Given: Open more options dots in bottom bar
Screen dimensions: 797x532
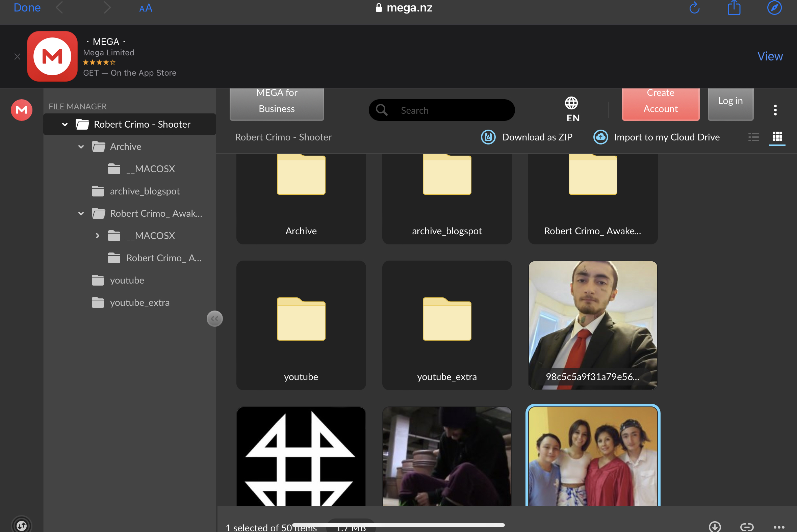Looking at the screenshot, I should (x=779, y=527).
